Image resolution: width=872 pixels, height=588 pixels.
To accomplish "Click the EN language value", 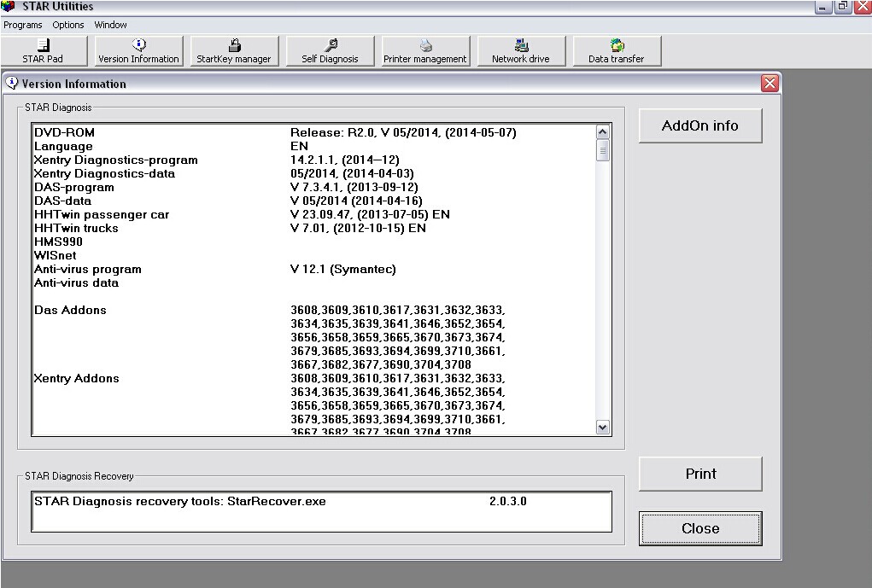I will tap(299, 146).
